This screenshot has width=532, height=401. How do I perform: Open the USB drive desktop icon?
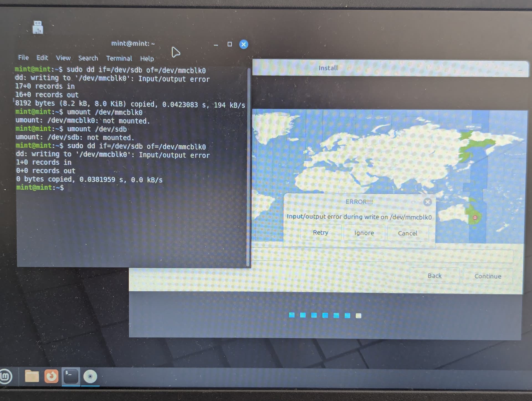[38, 27]
